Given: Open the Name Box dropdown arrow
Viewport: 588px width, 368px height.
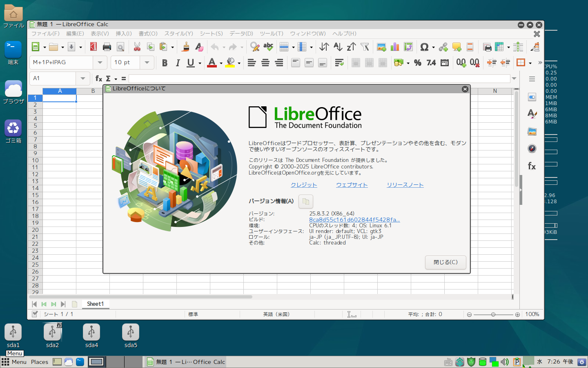Looking at the screenshot, I should [83, 79].
